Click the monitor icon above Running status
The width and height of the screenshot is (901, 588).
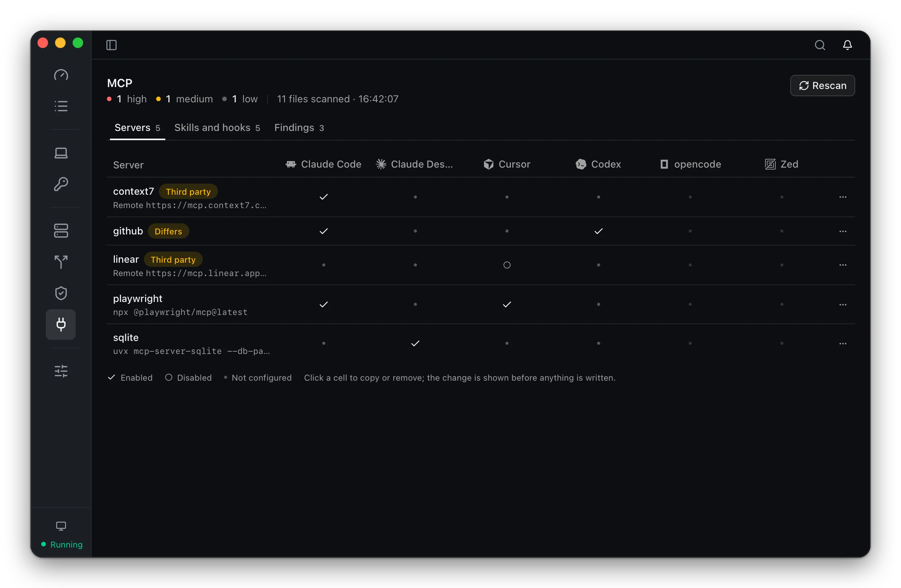point(61,526)
